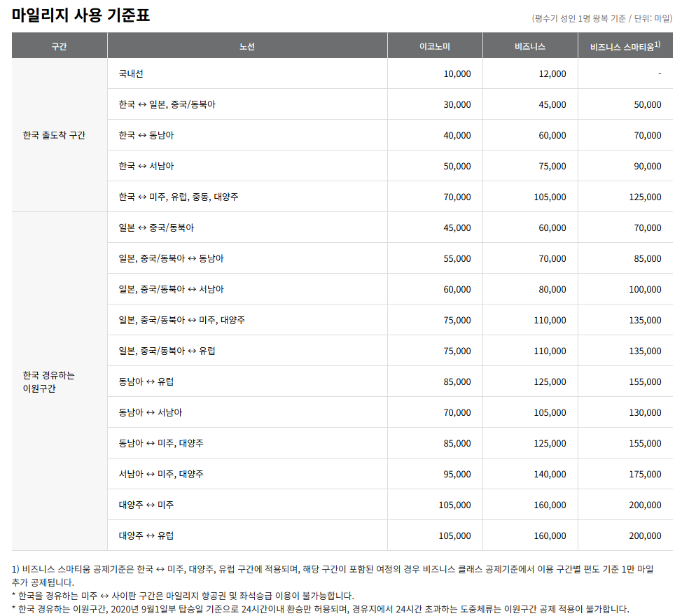Click Smartium value 130,000
This screenshot has width=682, height=616.
pyautogui.click(x=645, y=412)
